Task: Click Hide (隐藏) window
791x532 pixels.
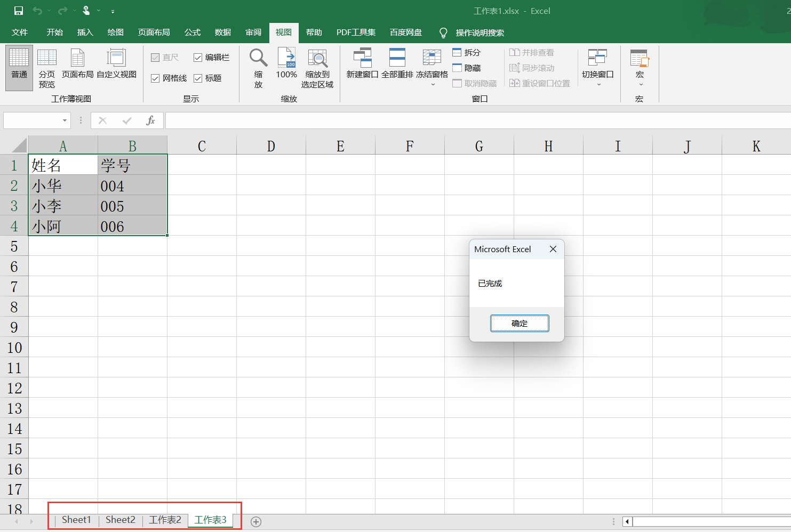Action: (467, 68)
